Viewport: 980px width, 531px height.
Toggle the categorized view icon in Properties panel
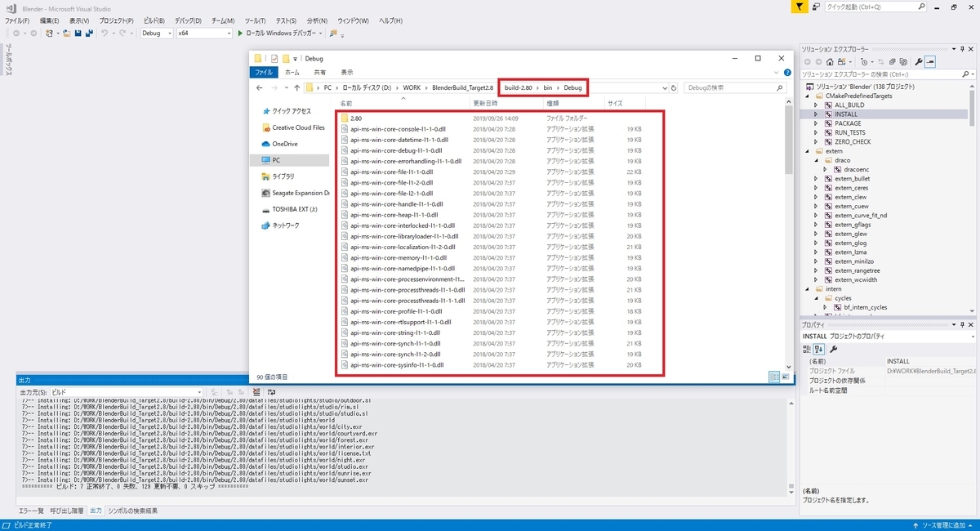coord(807,350)
